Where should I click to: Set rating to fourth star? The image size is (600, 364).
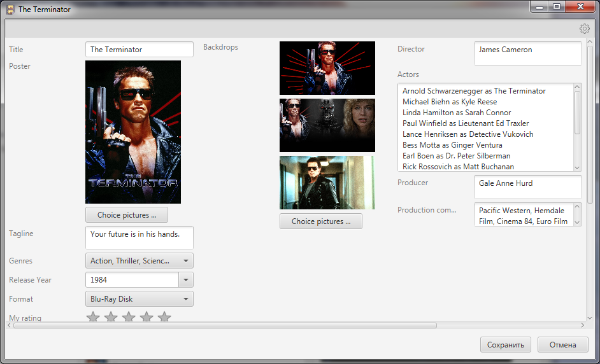click(x=146, y=316)
